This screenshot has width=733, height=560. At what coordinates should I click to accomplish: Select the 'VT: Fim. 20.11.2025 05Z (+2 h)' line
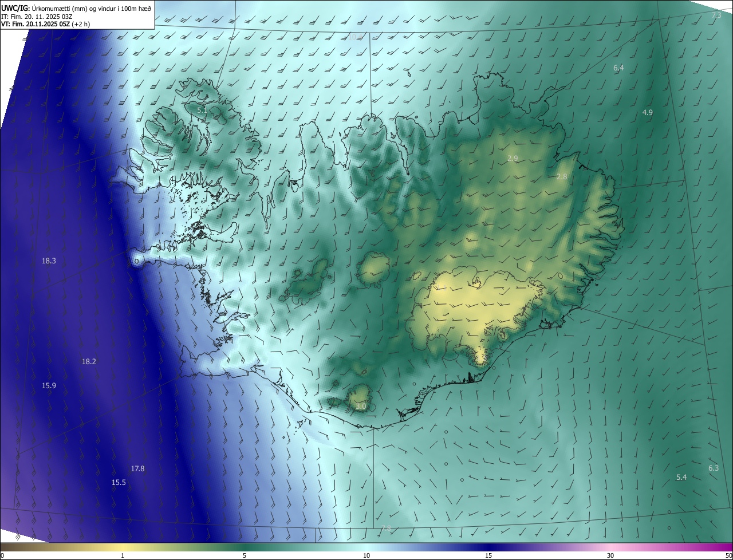point(45,24)
